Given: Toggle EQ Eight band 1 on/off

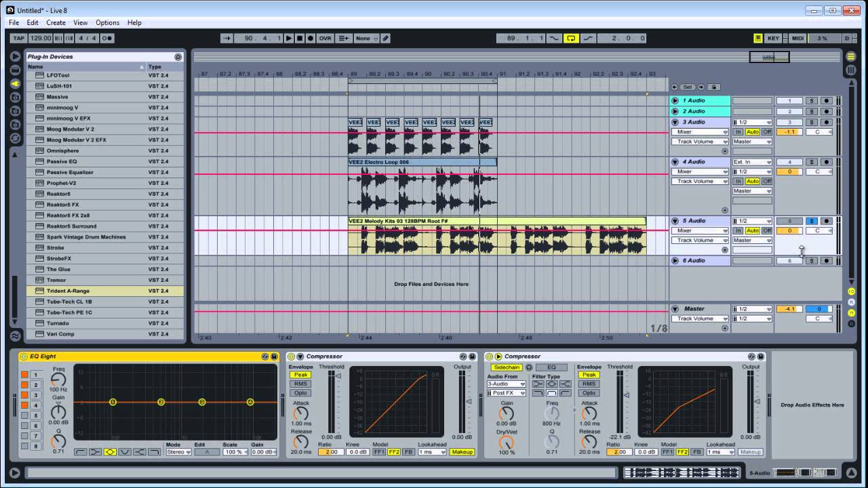Looking at the screenshot, I should pyautogui.click(x=24, y=375).
